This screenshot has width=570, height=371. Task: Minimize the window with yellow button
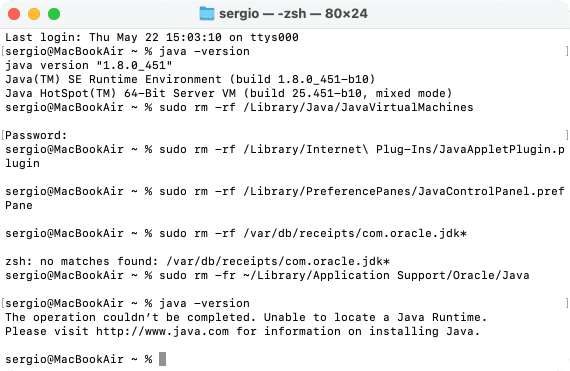pos(34,14)
